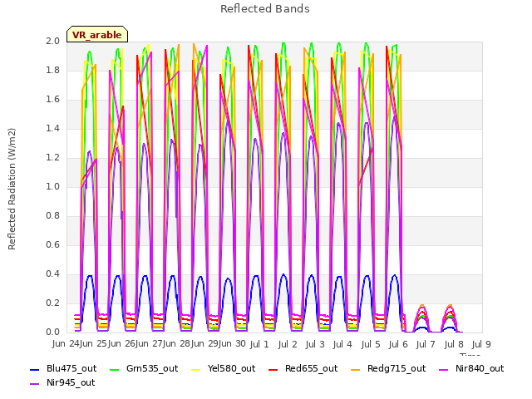
Task: Click the 1.8 y-axis tick label
Action: [x=52, y=71]
